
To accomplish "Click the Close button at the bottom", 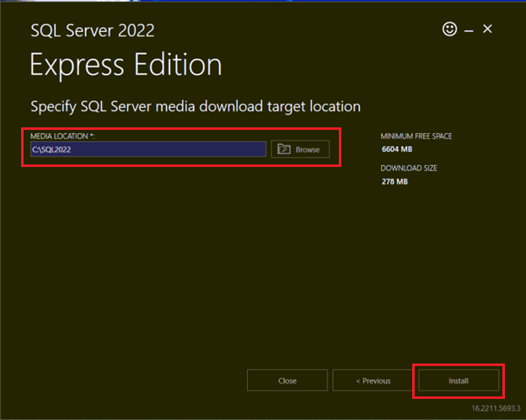I will pyautogui.click(x=287, y=380).
